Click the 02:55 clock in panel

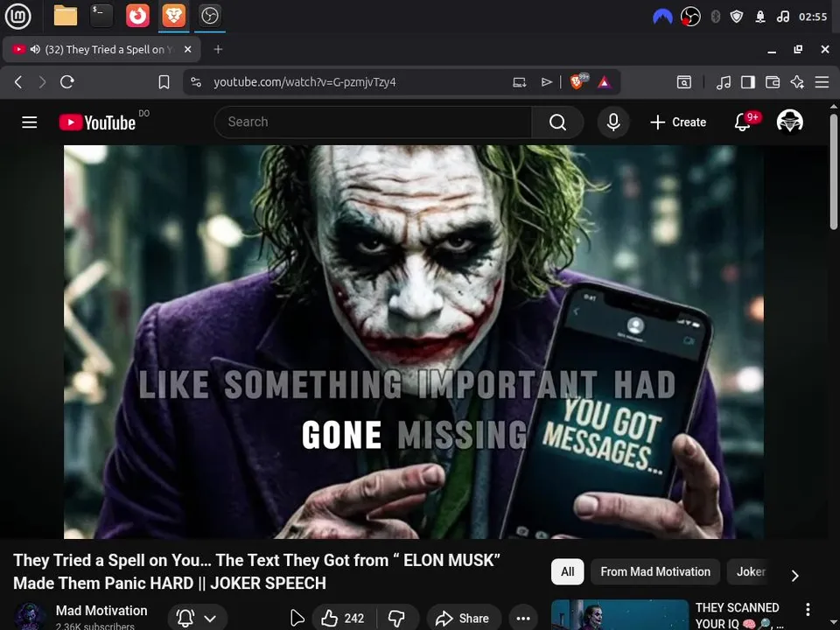[813, 17]
